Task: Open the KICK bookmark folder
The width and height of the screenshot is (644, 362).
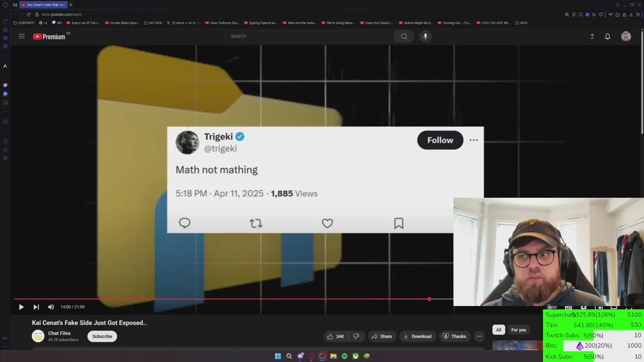Action: point(521,23)
